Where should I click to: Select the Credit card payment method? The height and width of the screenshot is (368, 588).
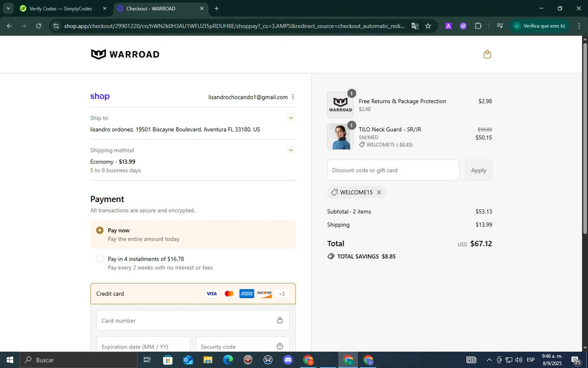193,293
